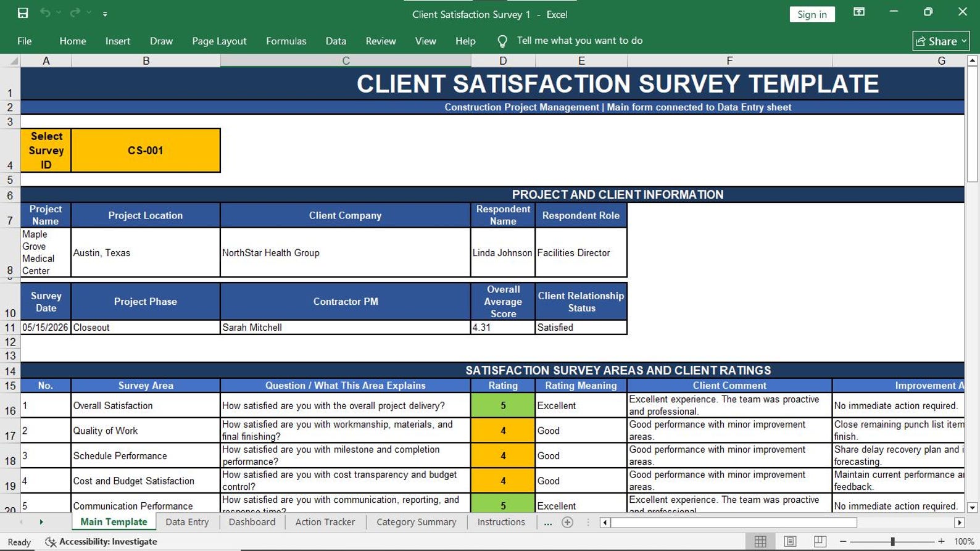Click the vertical scrollbar up arrow
The height and width of the screenshot is (551, 980).
click(972, 60)
